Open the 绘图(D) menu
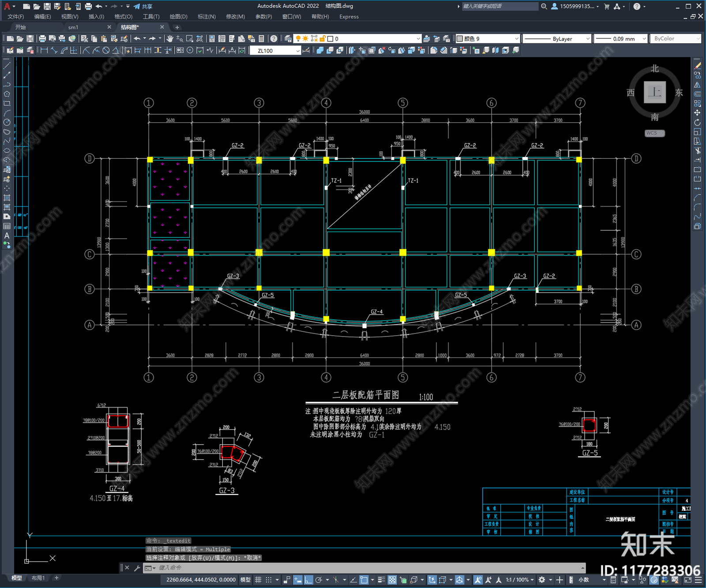 coord(178,17)
